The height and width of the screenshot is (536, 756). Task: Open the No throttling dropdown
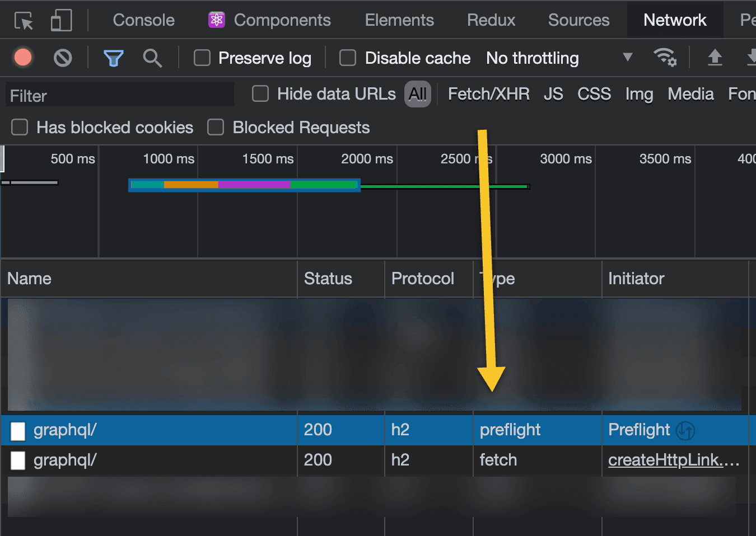click(559, 58)
